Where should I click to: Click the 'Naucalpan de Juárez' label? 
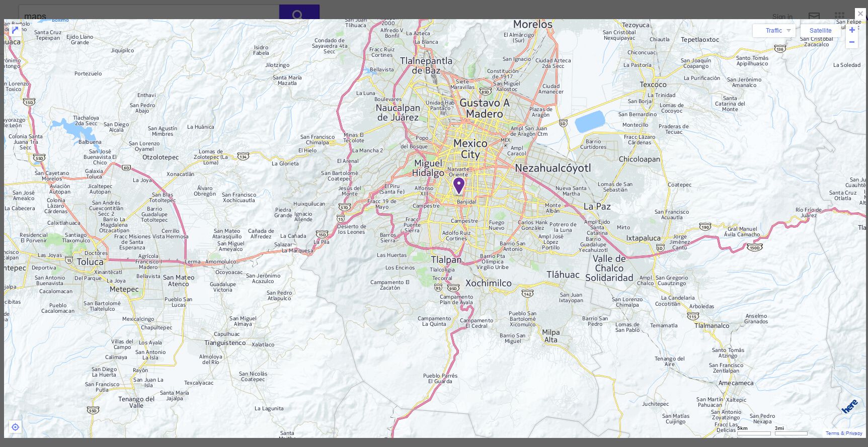(x=398, y=113)
